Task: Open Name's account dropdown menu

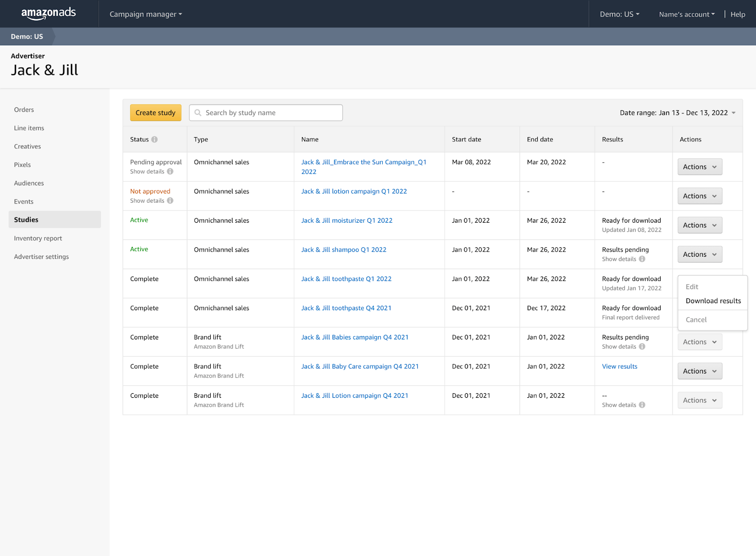Action: [x=687, y=14]
